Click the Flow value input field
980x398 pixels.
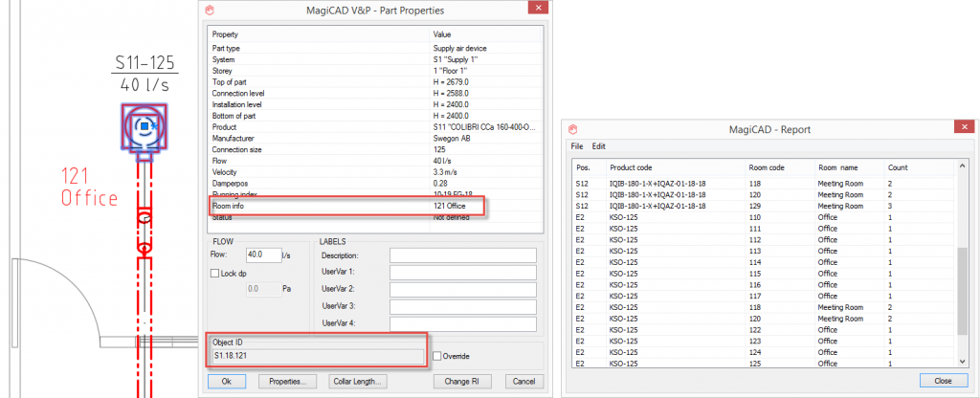coord(264,254)
